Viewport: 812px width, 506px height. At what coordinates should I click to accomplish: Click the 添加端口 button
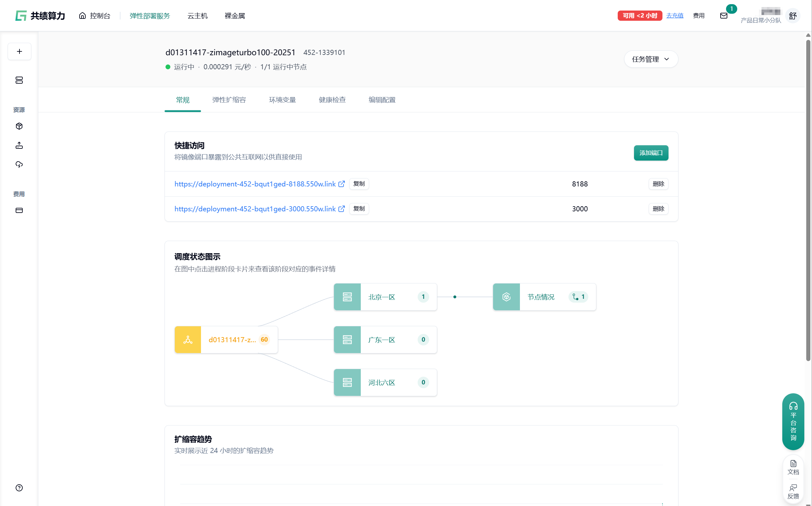click(x=651, y=153)
